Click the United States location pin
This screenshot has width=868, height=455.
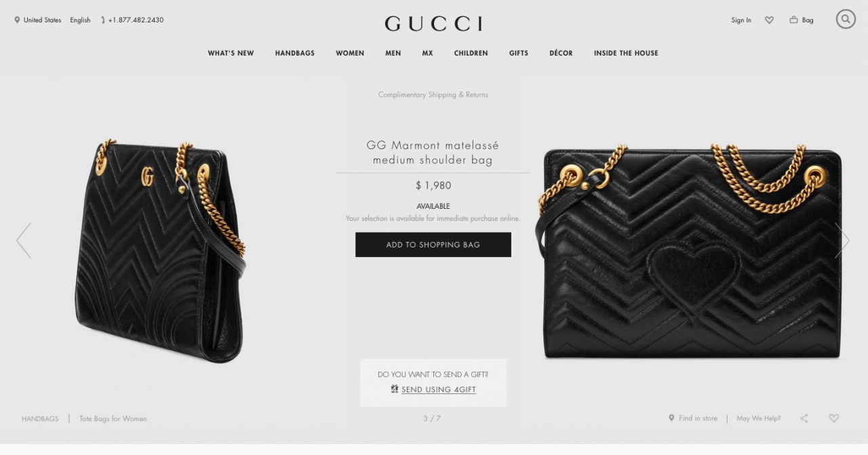(17, 20)
